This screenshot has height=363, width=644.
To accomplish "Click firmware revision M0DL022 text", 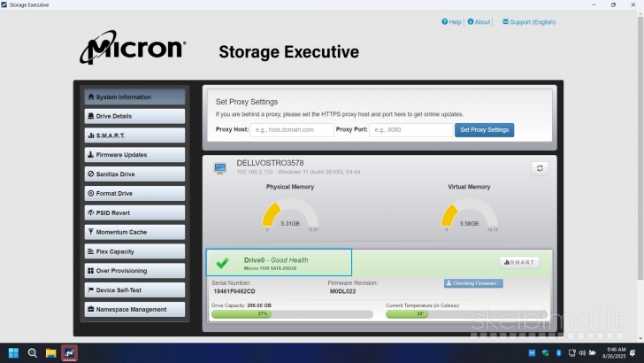I will [x=342, y=291].
